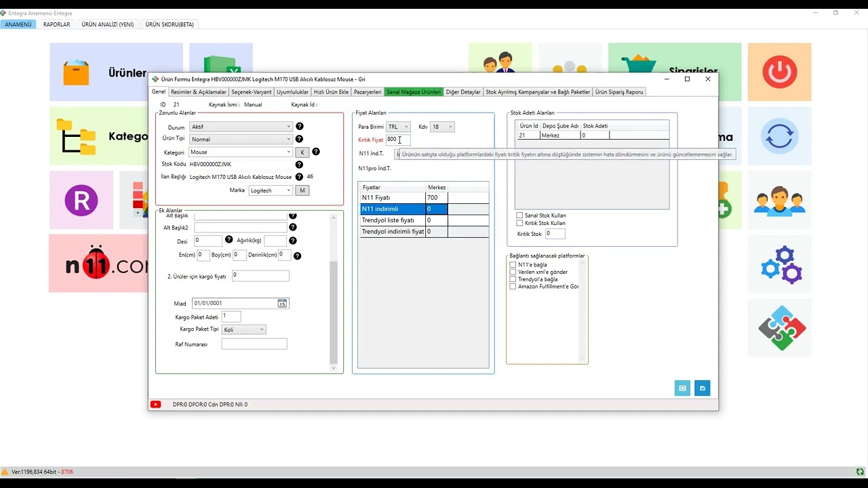Click the save disk icon button

[702, 388]
